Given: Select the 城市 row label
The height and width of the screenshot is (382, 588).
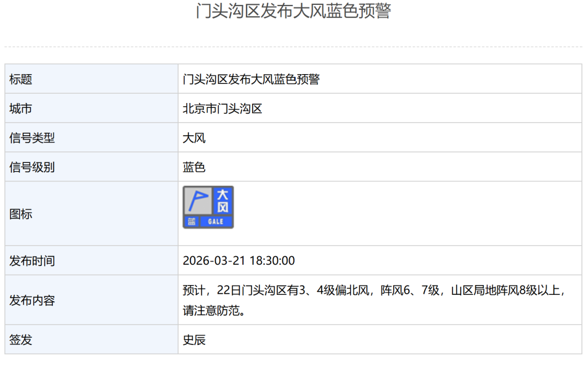Looking at the screenshot, I should [21, 109].
